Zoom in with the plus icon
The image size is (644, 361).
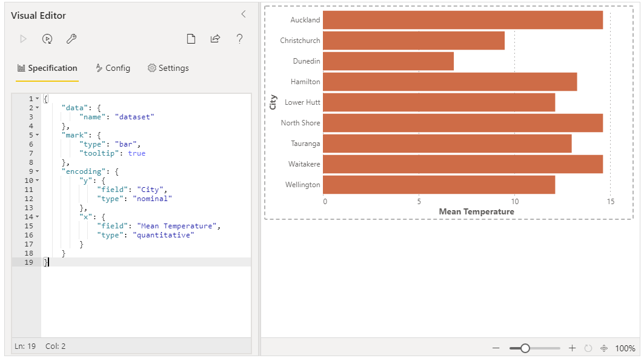pyautogui.click(x=572, y=348)
